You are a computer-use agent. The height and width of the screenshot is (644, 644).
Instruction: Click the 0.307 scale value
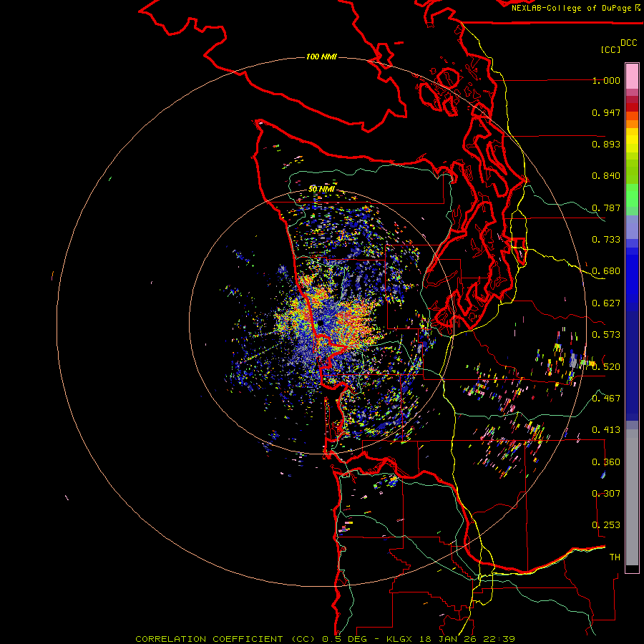point(606,494)
